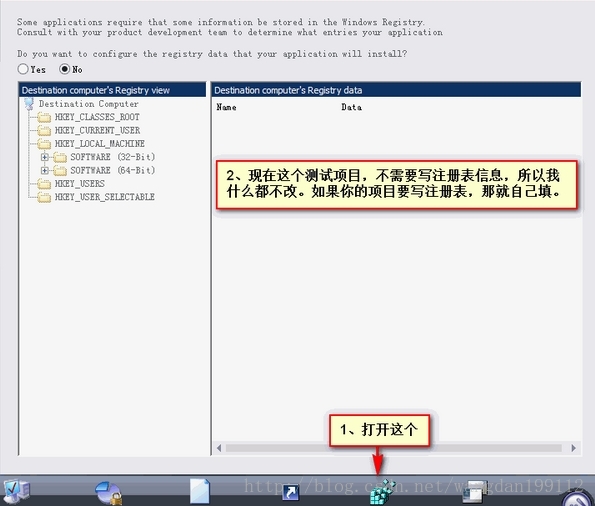This screenshot has width=595, height=506.
Task: Click the SOFTWARE (32-Bit) folder icon
Action: (60, 157)
